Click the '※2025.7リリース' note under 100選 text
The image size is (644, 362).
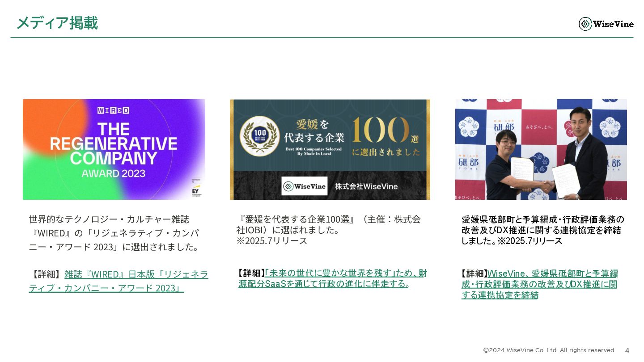[272, 241]
